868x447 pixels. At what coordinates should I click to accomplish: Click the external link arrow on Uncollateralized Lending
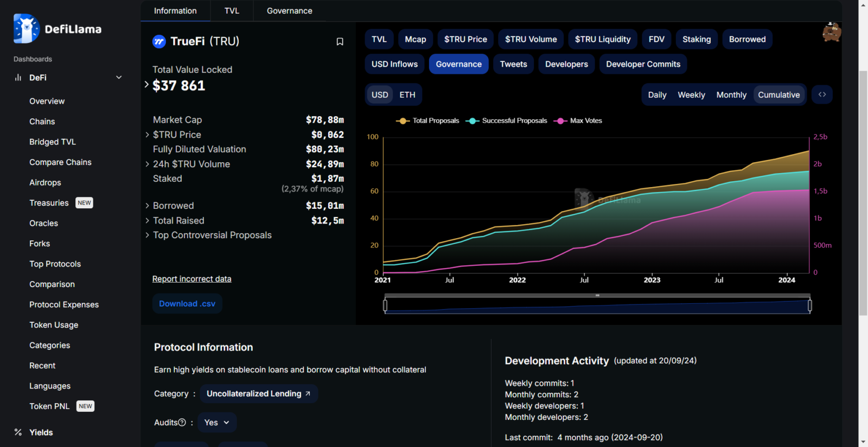pyautogui.click(x=308, y=394)
